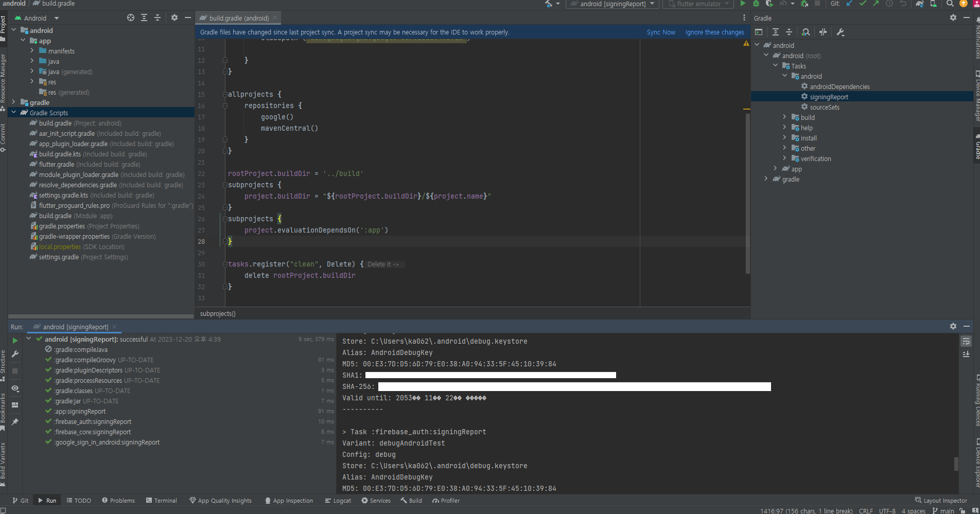The width and height of the screenshot is (980, 514).
Task: Toggle offline mode in Gradle panel
Action: click(823, 32)
